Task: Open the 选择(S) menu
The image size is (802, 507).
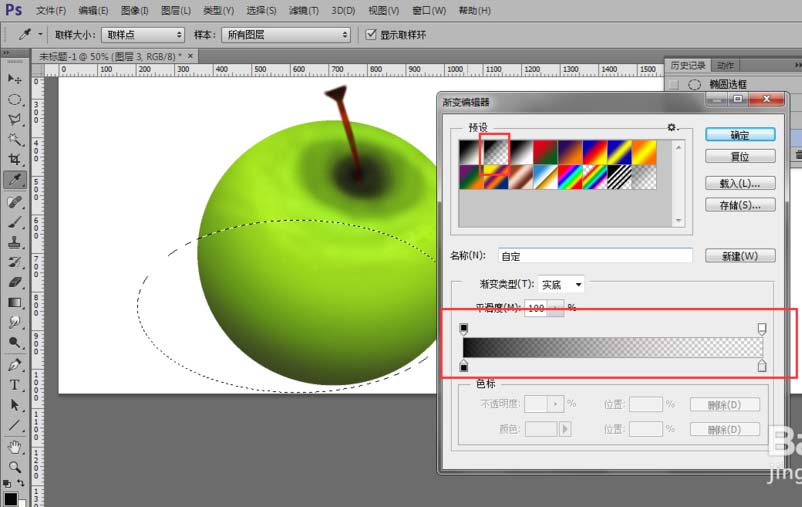Action: (x=261, y=10)
